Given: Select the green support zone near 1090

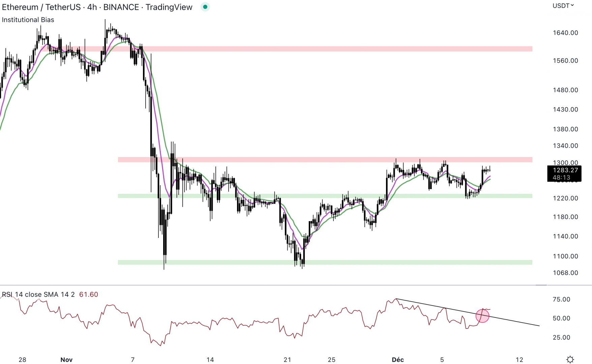Looking at the screenshot, I should [x=325, y=262].
